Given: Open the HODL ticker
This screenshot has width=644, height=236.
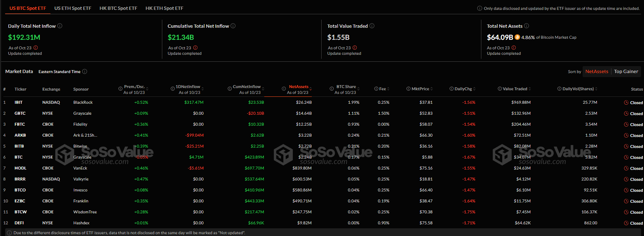Looking at the screenshot, I should (20, 168).
